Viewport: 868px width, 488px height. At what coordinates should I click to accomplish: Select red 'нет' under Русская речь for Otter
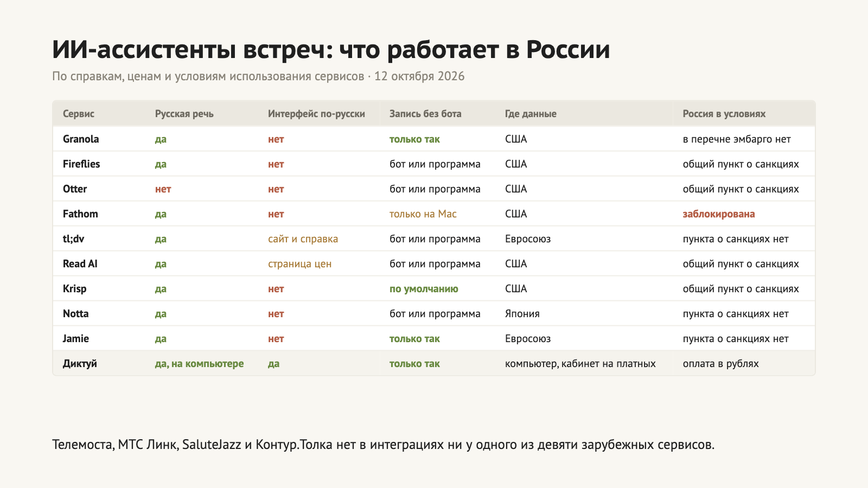point(163,189)
